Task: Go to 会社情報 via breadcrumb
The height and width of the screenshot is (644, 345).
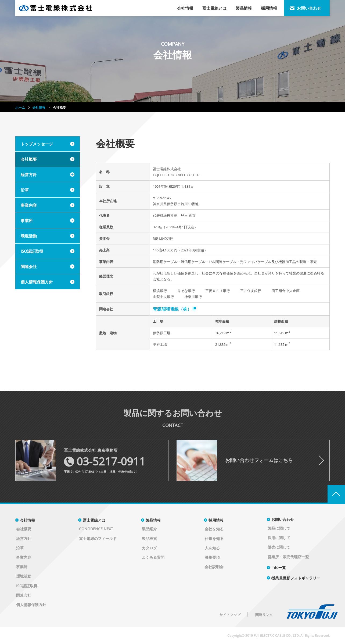Action: pos(39,108)
